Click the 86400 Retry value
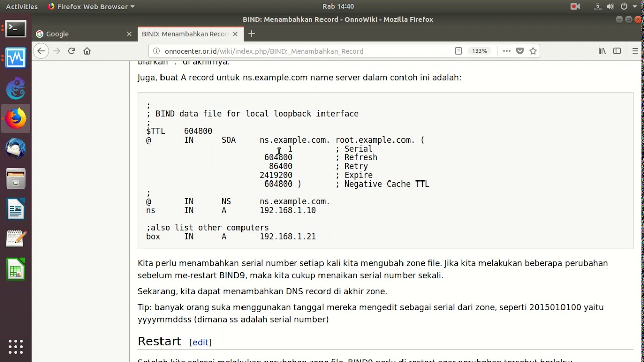Image resolution: width=644 pixels, height=362 pixels. 280,166
